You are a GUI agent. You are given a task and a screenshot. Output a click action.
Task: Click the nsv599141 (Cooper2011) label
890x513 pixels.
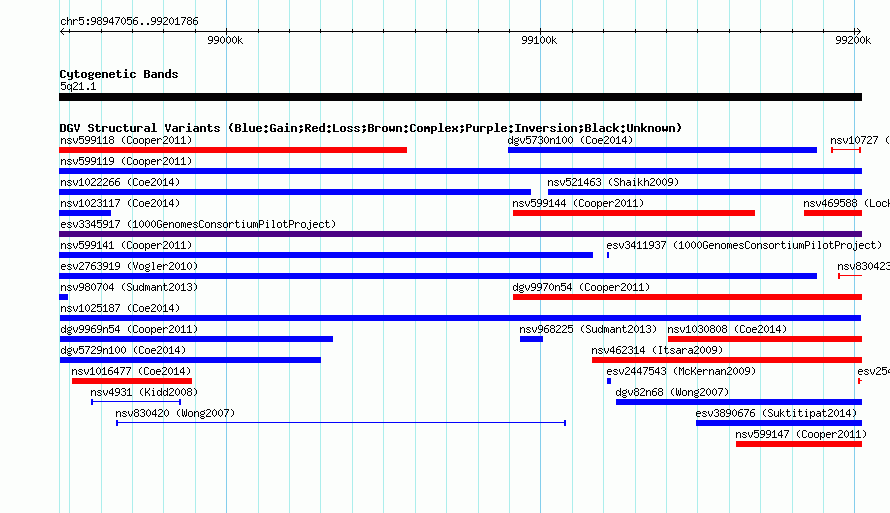click(x=126, y=245)
